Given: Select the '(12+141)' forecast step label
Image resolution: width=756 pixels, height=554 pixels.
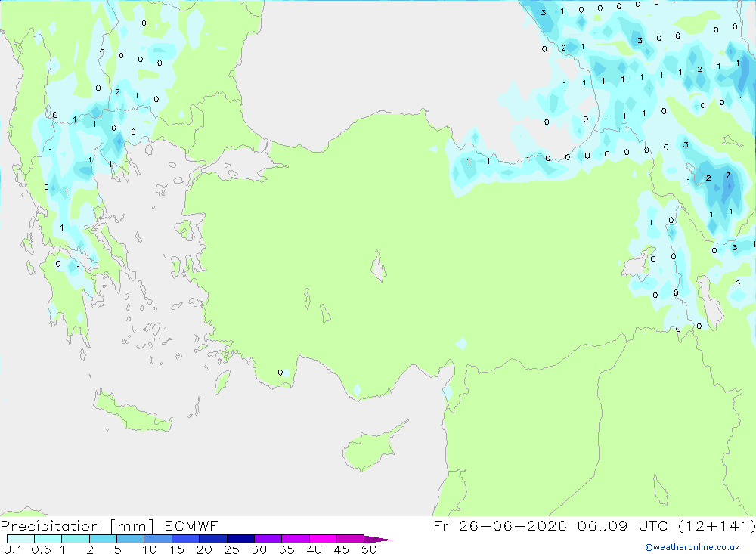Looking at the screenshot, I should 717,525.
